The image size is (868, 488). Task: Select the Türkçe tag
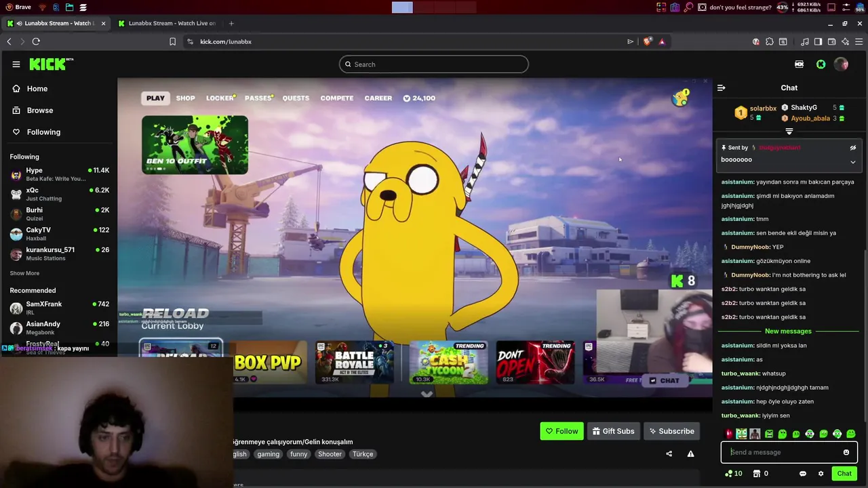point(363,454)
